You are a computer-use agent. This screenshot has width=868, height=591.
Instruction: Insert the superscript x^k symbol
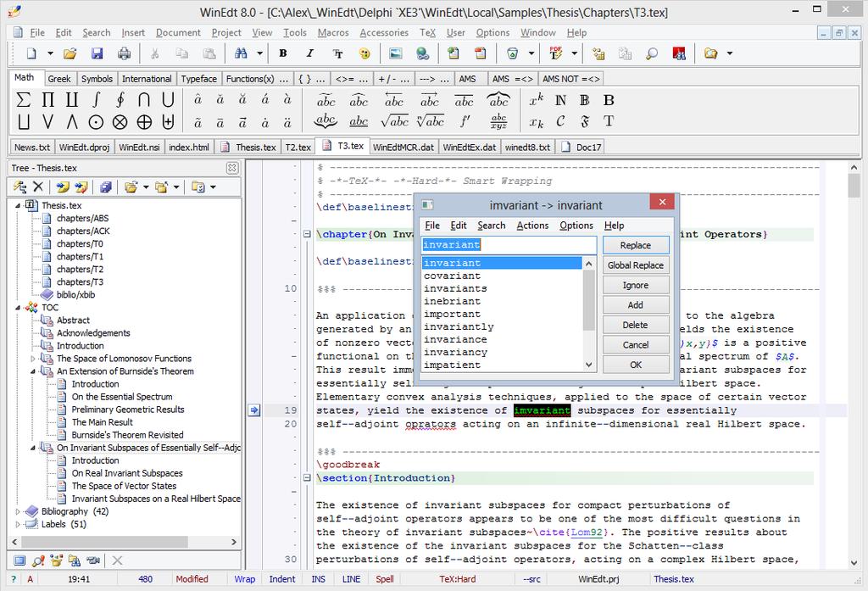pyautogui.click(x=536, y=100)
